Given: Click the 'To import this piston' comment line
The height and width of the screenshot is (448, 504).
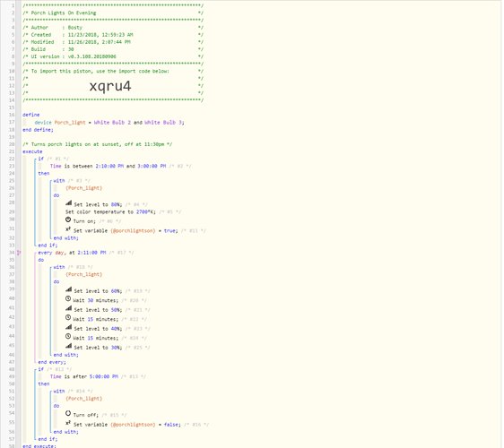Looking at the screenshot, I should click(x=113, y=72).
